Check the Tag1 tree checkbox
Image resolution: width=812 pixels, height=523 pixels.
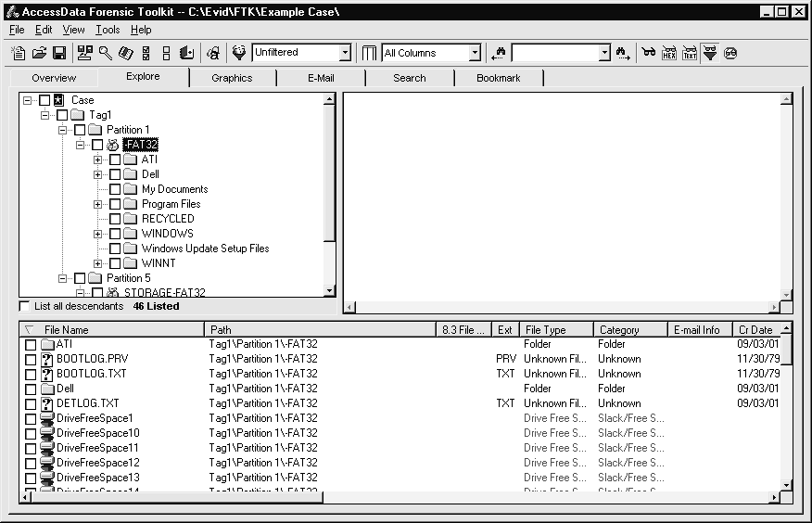(x=62, y=115)
